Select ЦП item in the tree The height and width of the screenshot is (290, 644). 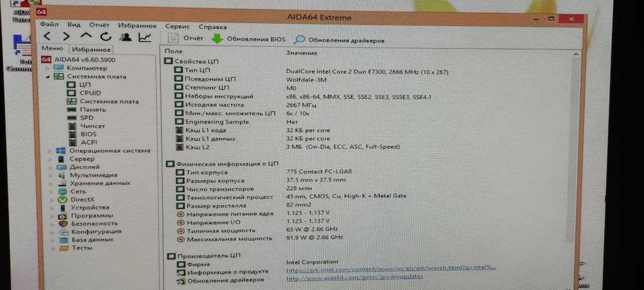79,84
